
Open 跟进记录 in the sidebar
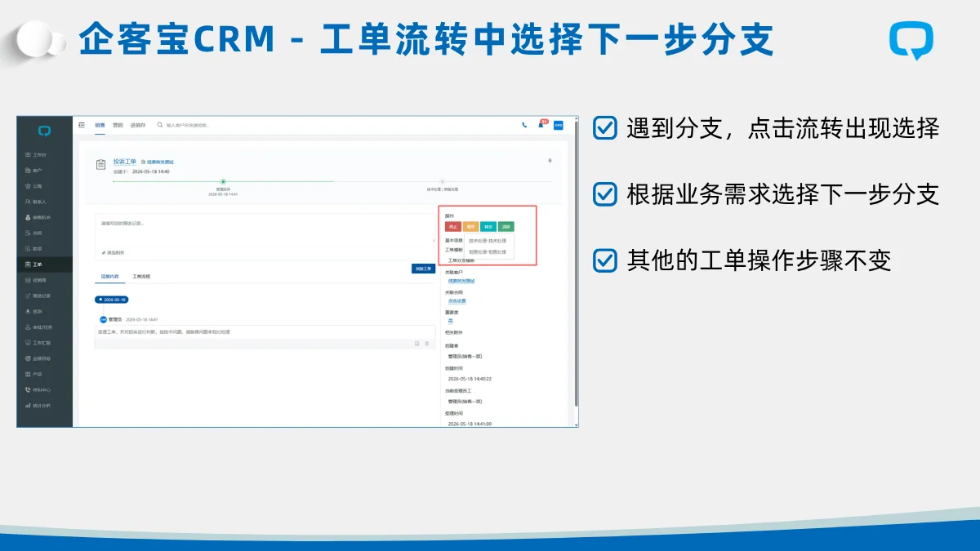(x=38, y=295)
